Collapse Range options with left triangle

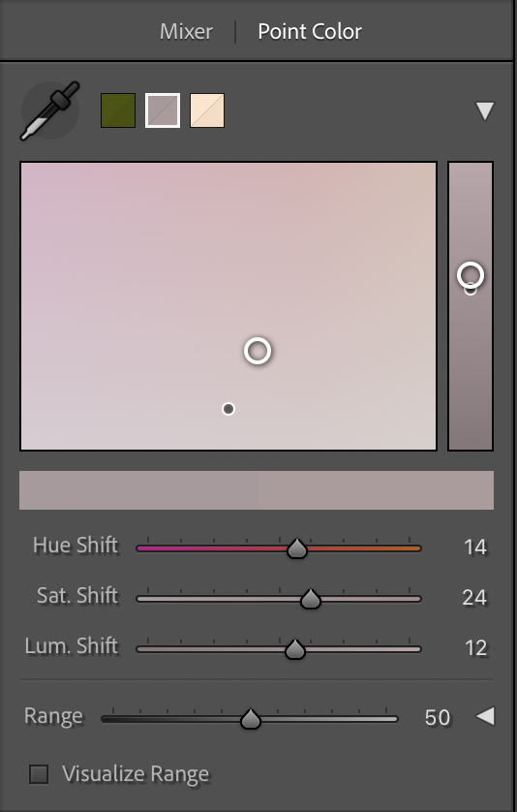click(x=485, y=716)
